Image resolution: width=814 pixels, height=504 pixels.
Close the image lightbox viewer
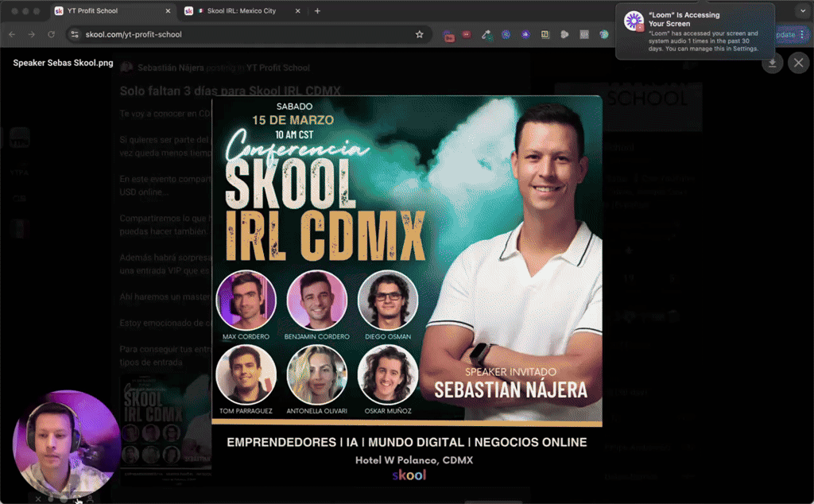[x=798, y=63]
